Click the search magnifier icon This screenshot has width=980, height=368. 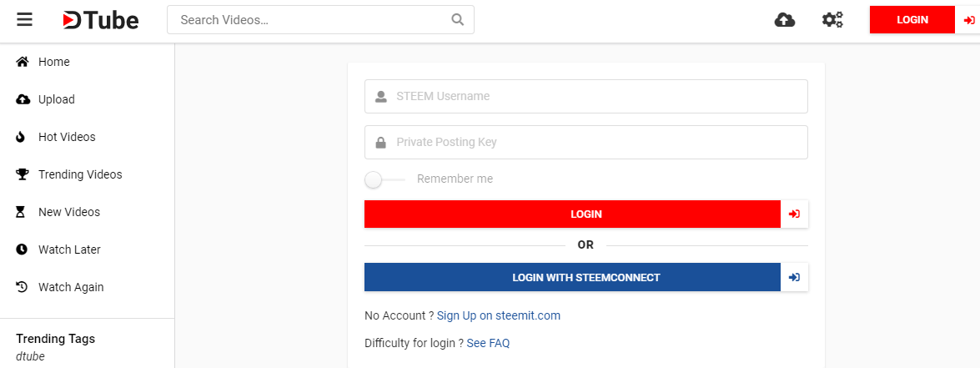coord(458,20)
